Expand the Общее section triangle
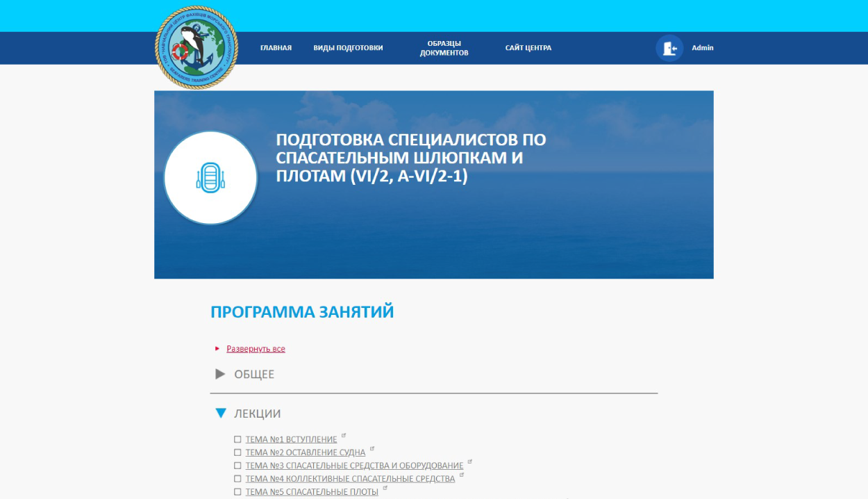This screenshot has height=499, width=868. pyautogui.click(x=221, y=374)
